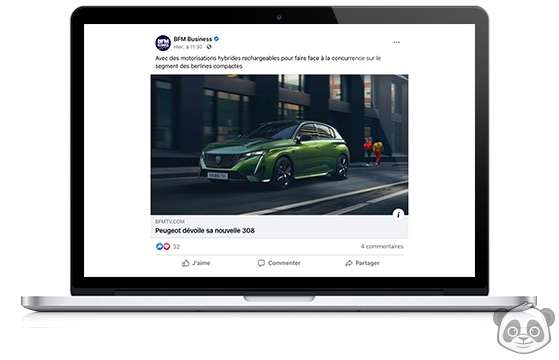559x360 pixels.
Task: Click the Partager button
Action: click(362, 263)
